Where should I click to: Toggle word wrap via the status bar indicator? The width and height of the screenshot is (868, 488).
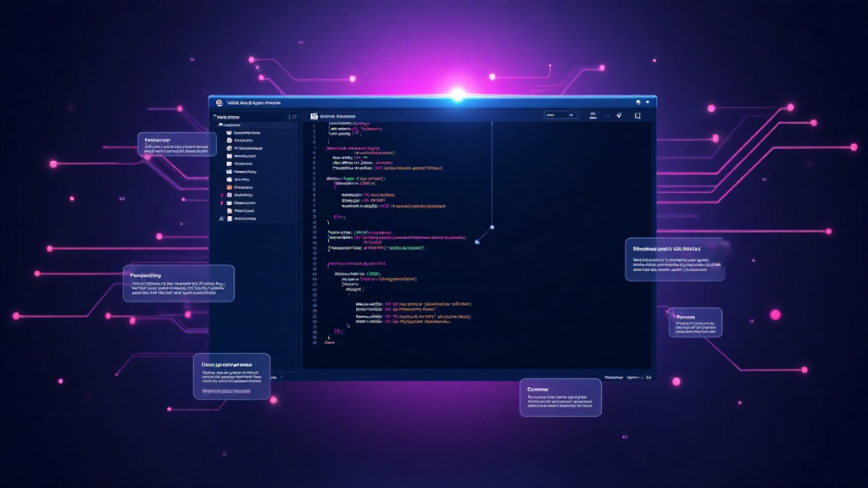point(612,376)
